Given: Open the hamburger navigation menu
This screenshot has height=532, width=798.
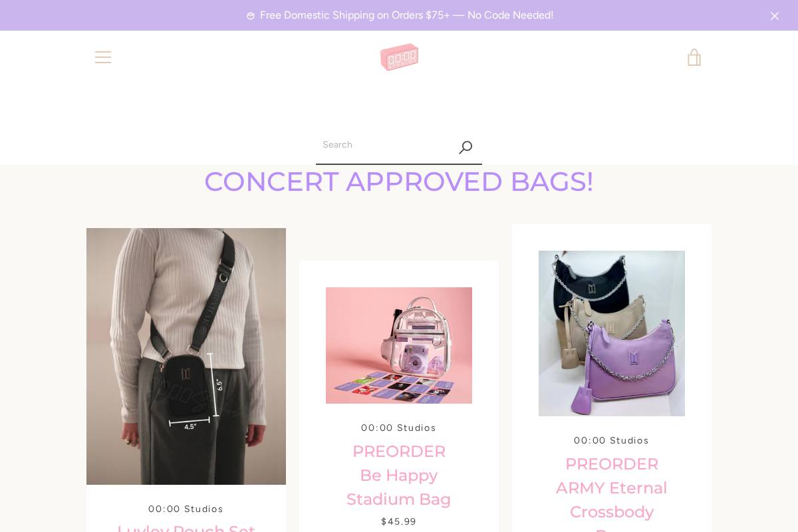Looking at the screenshot, I should pos(103,57).
